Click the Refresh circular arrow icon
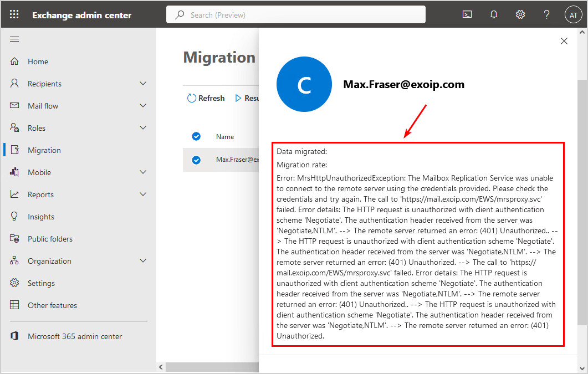Viewport: 588px width, 374px height. (x=191, y=98)
